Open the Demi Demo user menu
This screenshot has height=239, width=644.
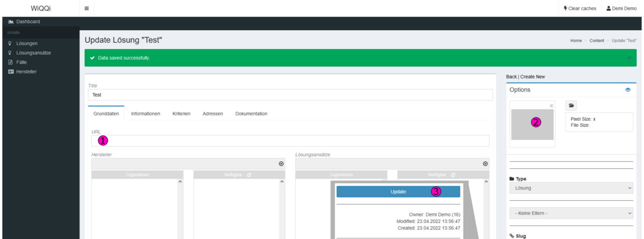(621, 9)
